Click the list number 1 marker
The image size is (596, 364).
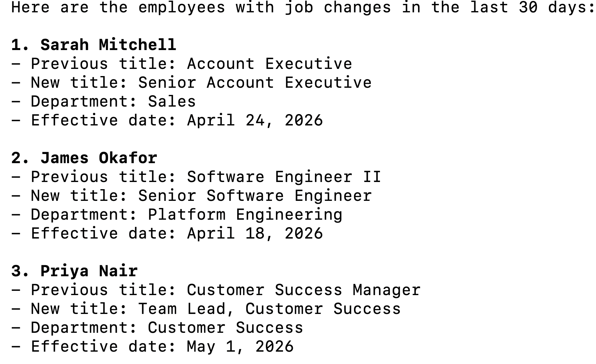[20, 45]
